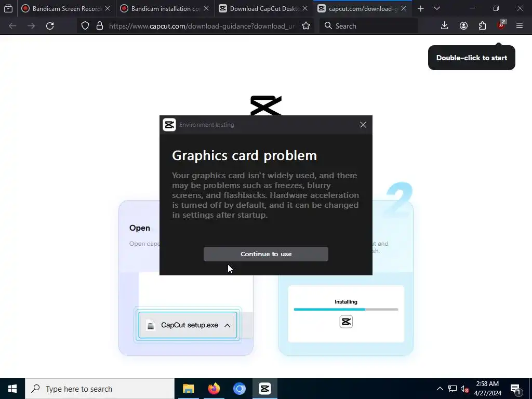Close the active capcut.com tab
Viewport: 532px width, 399px height.
pyautogui.click(x=404, y=8)
